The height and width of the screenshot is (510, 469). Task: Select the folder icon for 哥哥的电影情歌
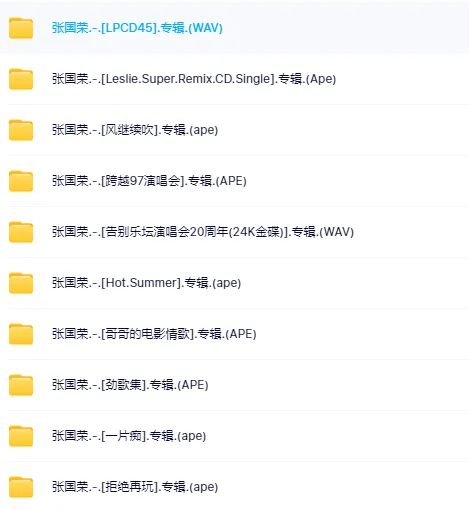(21, 334)
